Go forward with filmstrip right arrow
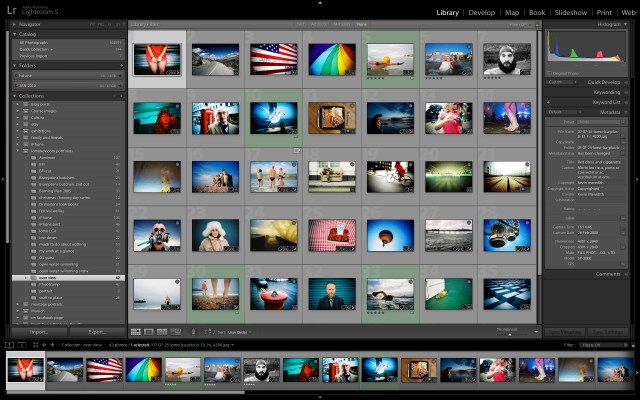 [52, 345]
